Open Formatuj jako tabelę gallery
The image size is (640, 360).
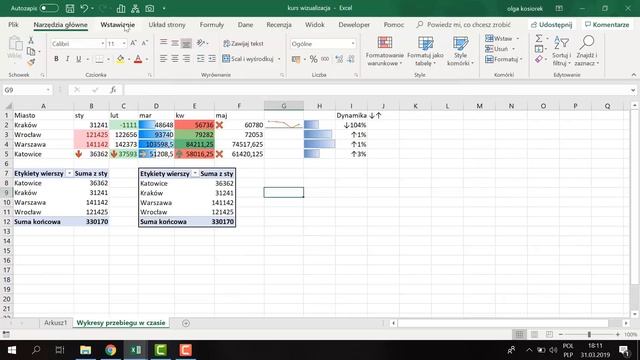click(425, 51)
